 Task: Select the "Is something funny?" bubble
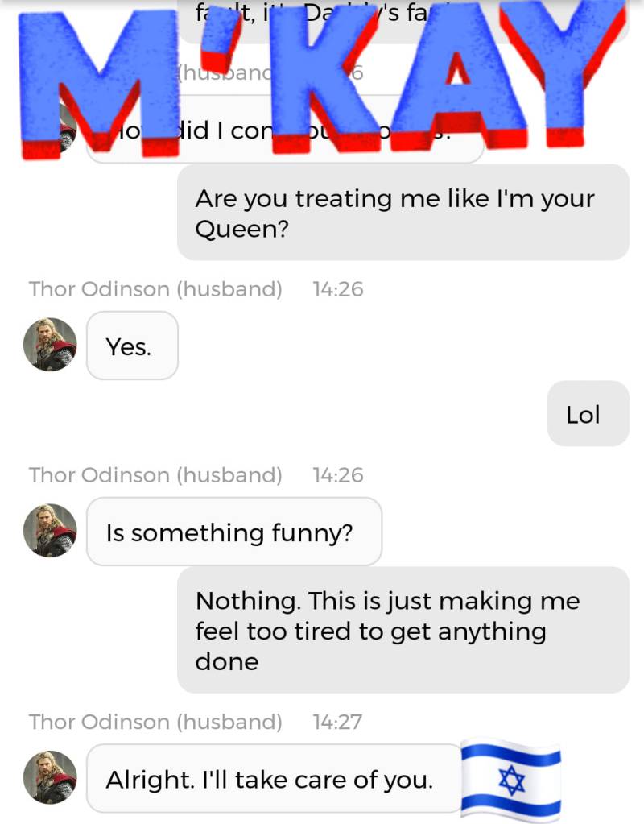pyautogui.click(x=234, y=532)
